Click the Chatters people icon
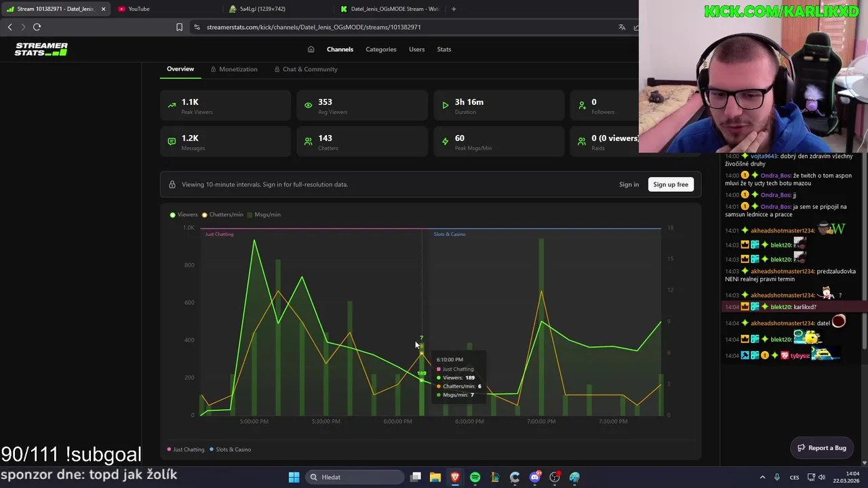The image size is (868, 488). pyautogui.click(x=309, y=142)
